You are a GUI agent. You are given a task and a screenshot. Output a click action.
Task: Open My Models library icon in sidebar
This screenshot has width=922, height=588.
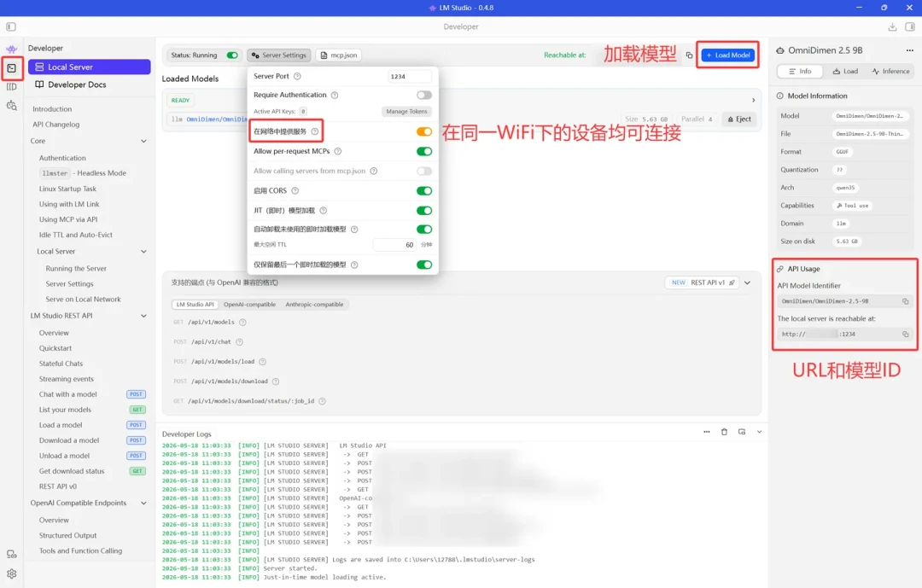point(11,86)
